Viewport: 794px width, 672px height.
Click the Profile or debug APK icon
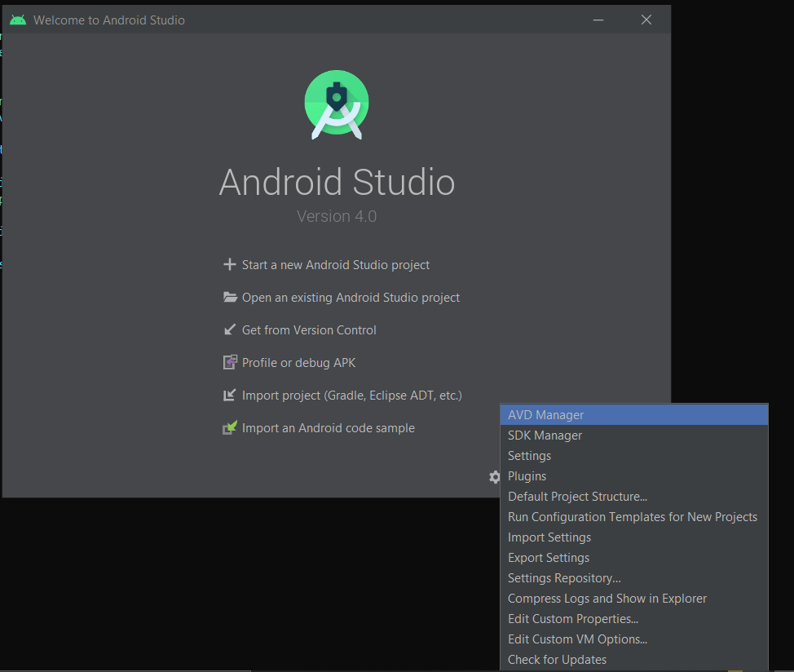(230, 362)
